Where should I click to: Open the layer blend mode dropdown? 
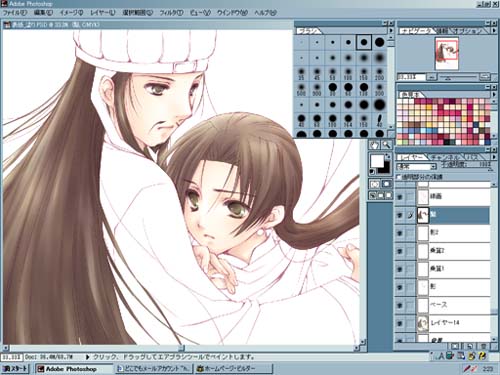pos(416,166)
